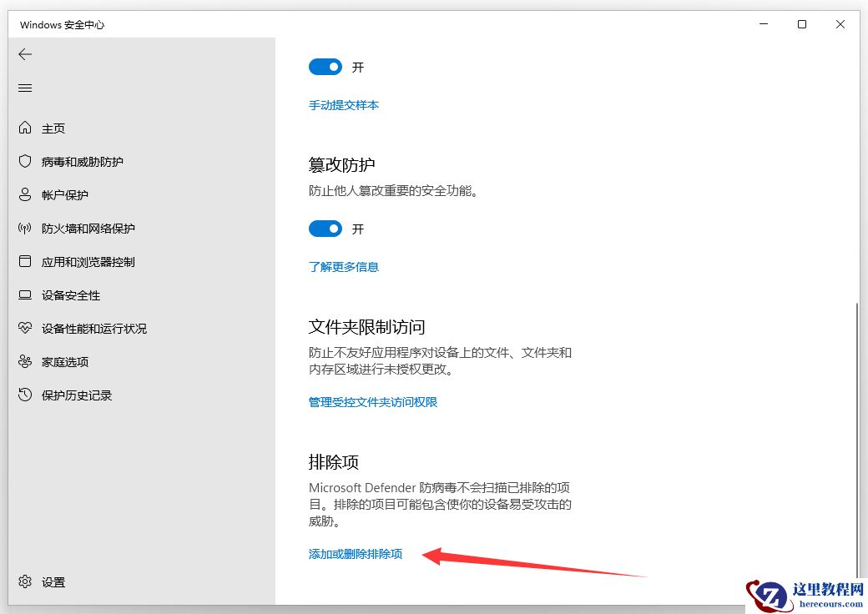Open the 手动提交样本 link
The image size is (868, 614).
coord(344,105)
